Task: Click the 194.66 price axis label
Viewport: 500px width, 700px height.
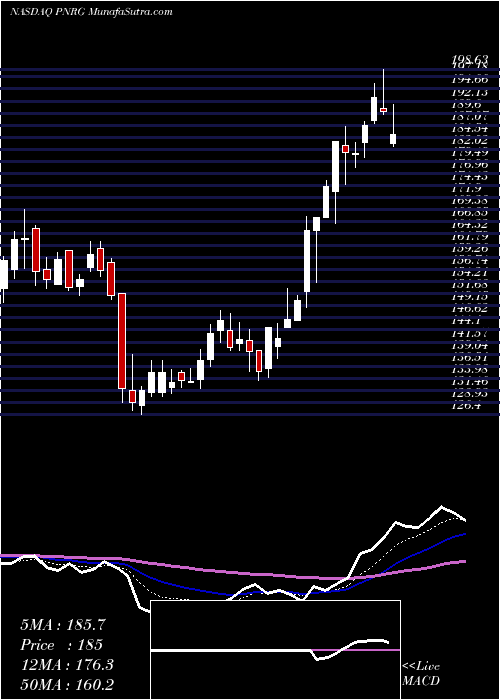Action: click(468, 79)
